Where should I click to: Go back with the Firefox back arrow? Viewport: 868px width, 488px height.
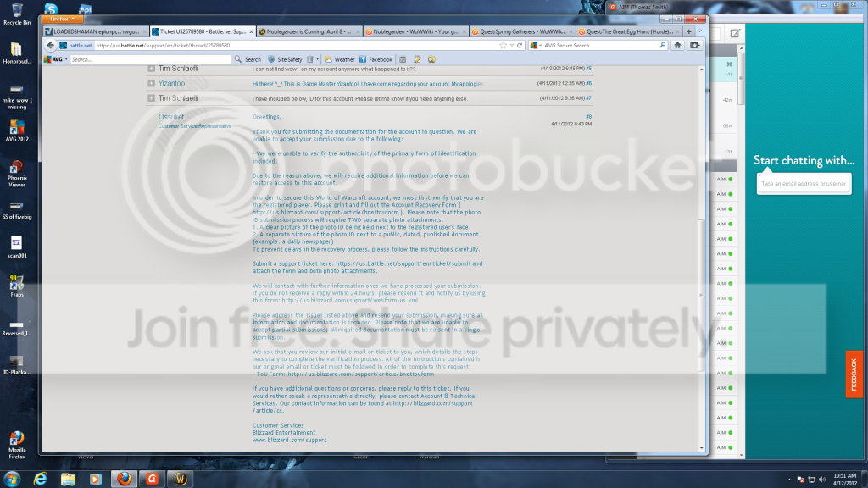click(x=50, y=46)
